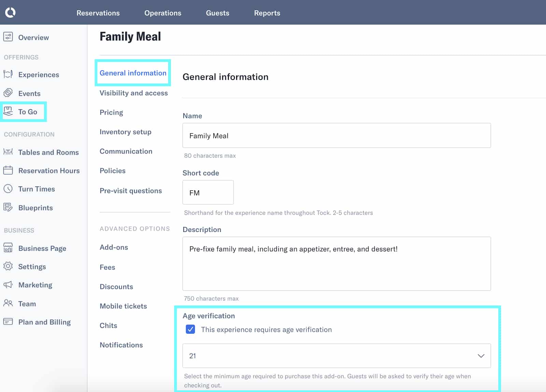
Task: Open the Reservations top menu
Action: click(98, 13)
